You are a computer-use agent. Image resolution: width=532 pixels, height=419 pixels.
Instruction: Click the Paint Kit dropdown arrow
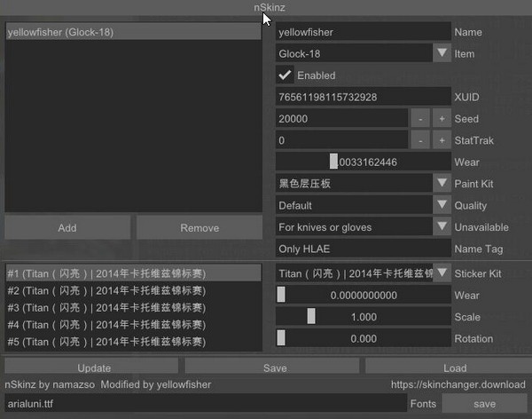[x=442, y=184]
